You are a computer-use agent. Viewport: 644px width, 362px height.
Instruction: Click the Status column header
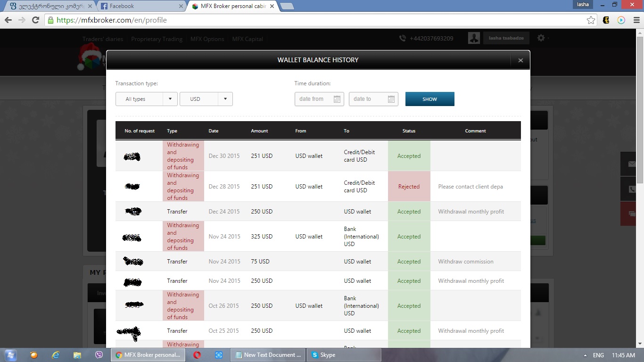(x=409, y=131)
